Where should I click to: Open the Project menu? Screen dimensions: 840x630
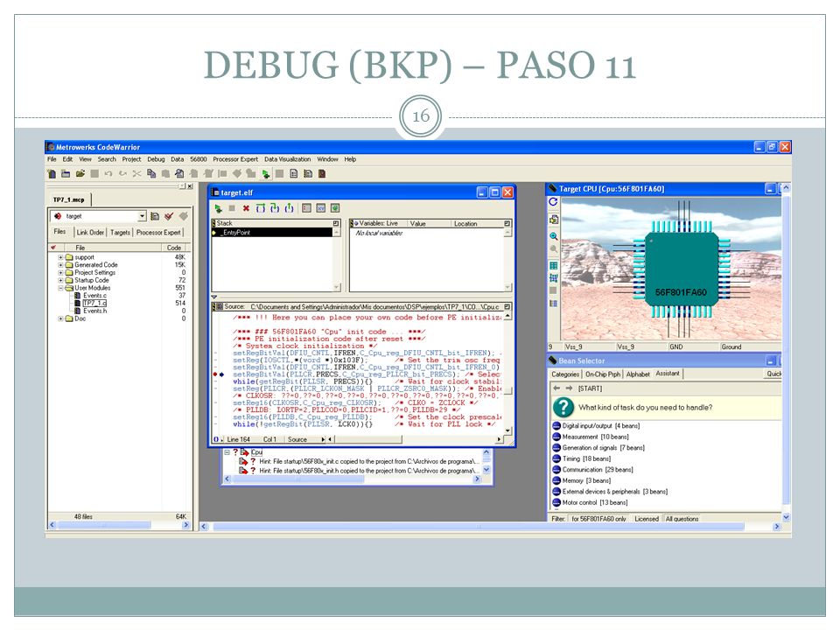pyautogui.click(x=131, y=159)
